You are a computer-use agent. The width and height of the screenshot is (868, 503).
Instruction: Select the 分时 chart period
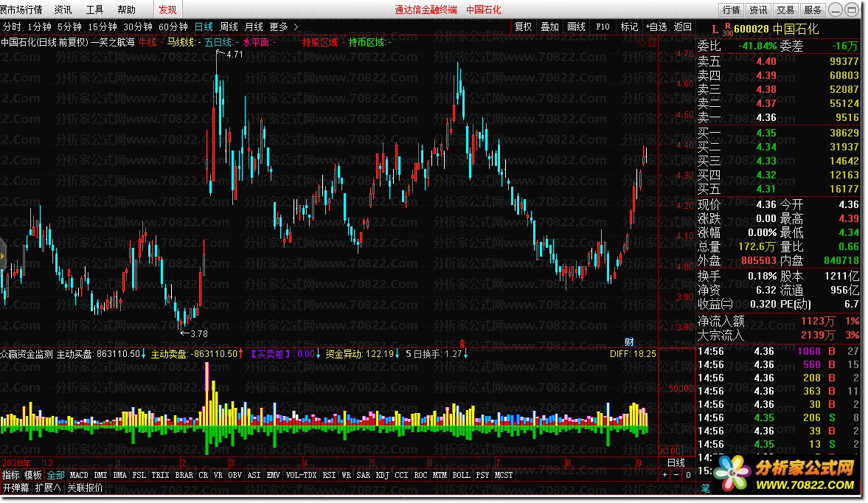pyautogui.click(x=12, y=27)
